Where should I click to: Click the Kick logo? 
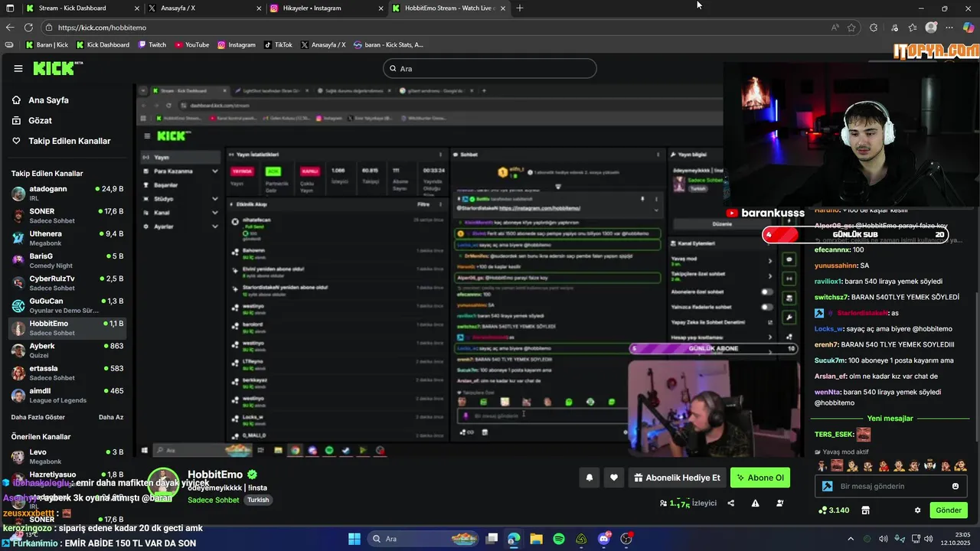tap(55, 68)
